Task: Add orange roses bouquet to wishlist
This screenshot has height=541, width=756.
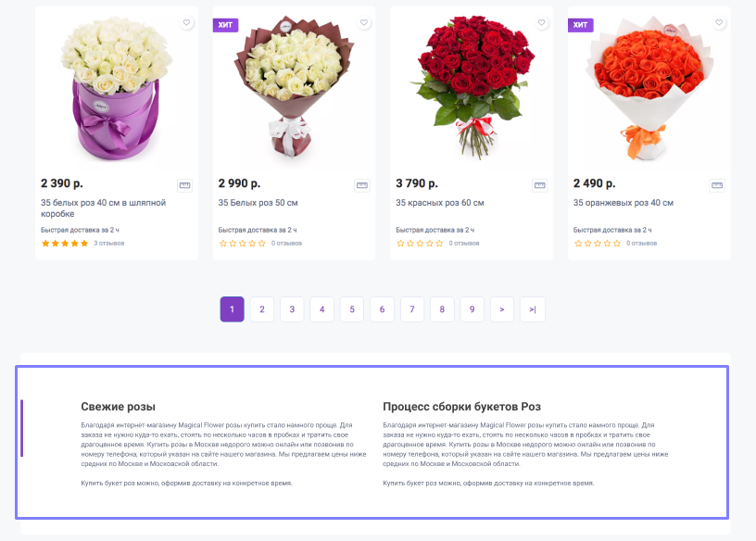Action: tap(719, 22)
